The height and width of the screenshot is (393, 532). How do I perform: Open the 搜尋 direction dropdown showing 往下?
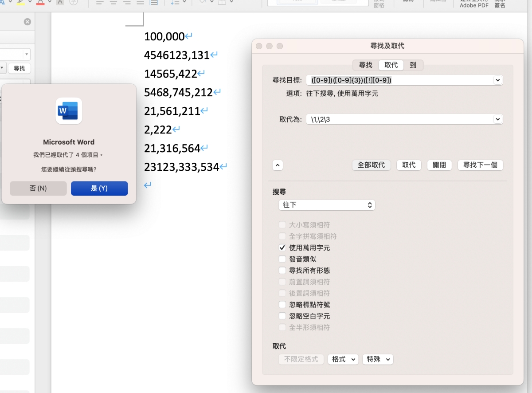(326, 205)
